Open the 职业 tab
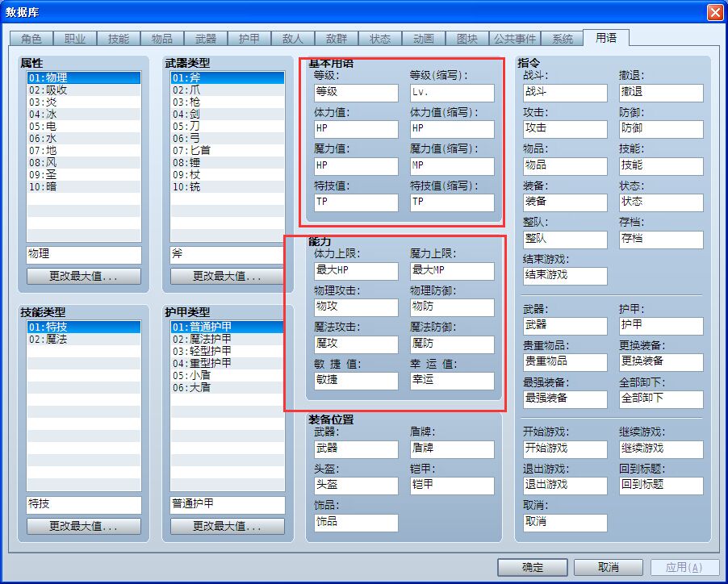Screen dimensions: 728x584 tap(75, 39)
